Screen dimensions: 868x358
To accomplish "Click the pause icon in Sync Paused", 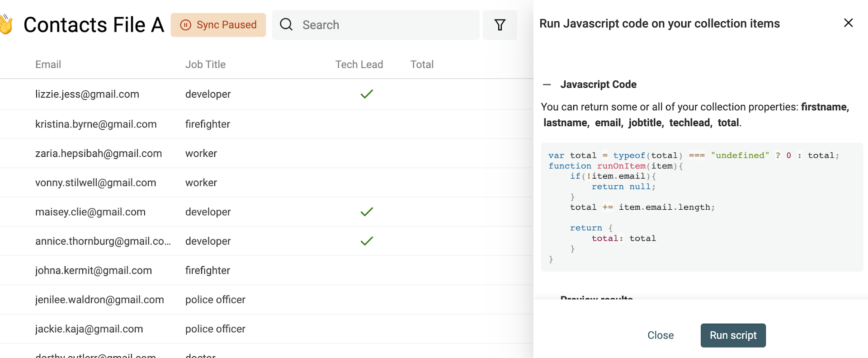I will (x=185, y=25).
